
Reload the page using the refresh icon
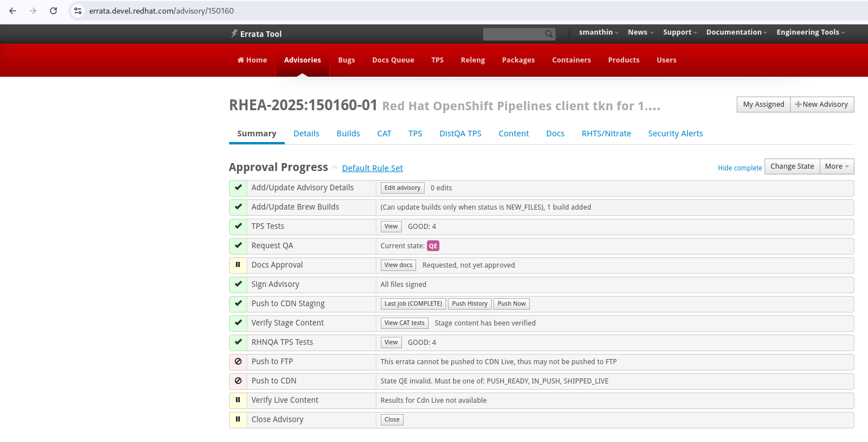coord(53,11)
